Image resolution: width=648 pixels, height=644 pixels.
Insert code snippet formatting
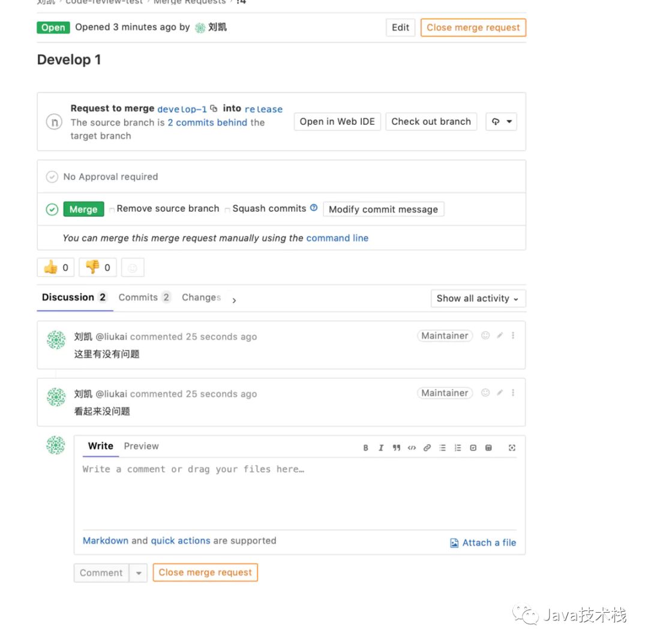[412, 448]
